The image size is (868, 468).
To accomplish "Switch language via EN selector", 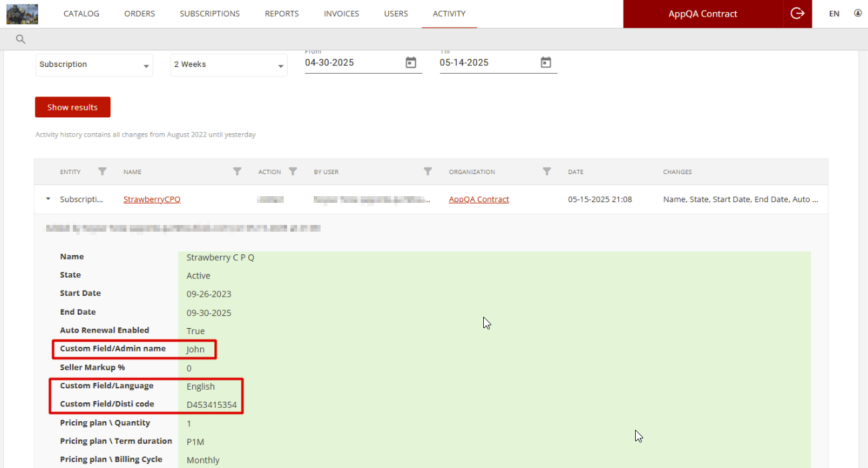I will click(834, 13).
